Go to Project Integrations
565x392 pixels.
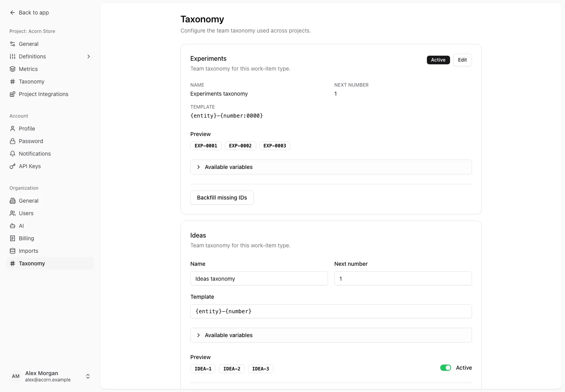[50, 94]
